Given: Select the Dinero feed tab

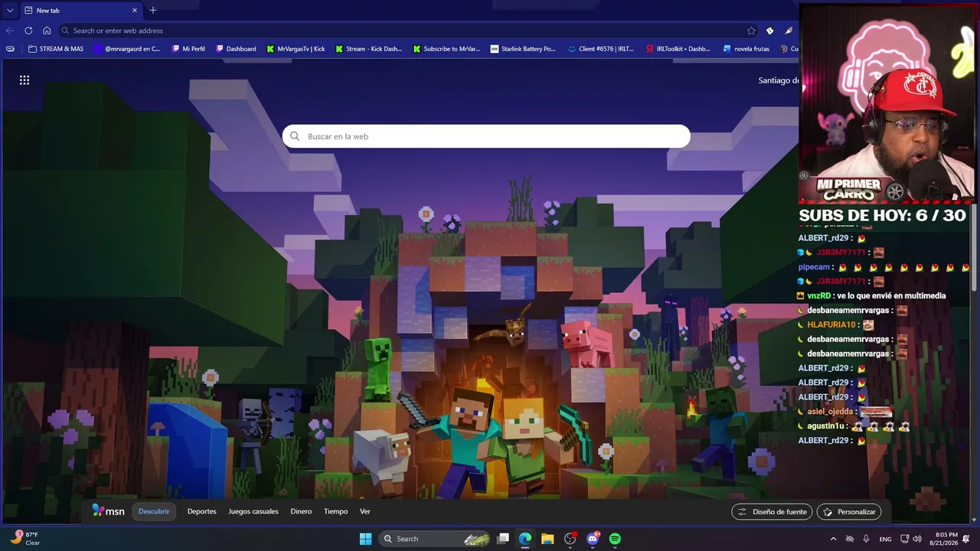Looking at the screenshot, I should (301, 511).
